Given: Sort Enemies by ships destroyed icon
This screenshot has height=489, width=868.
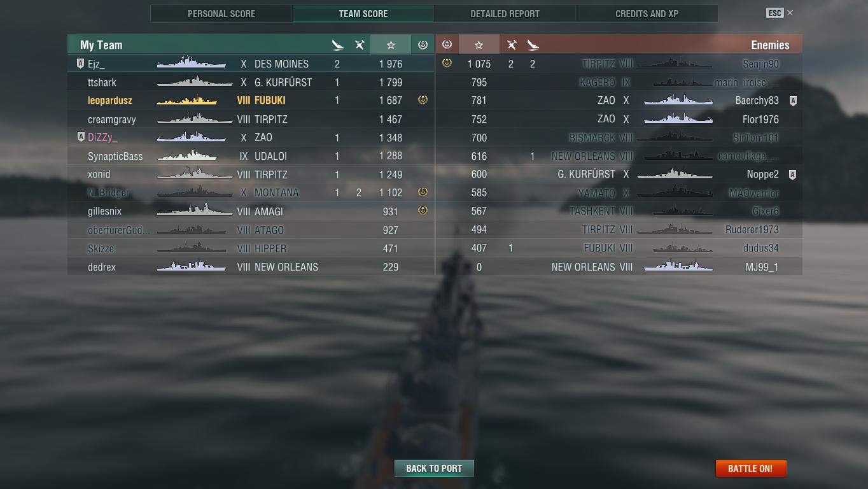Looking at the screenshot, I should [533, 45].
